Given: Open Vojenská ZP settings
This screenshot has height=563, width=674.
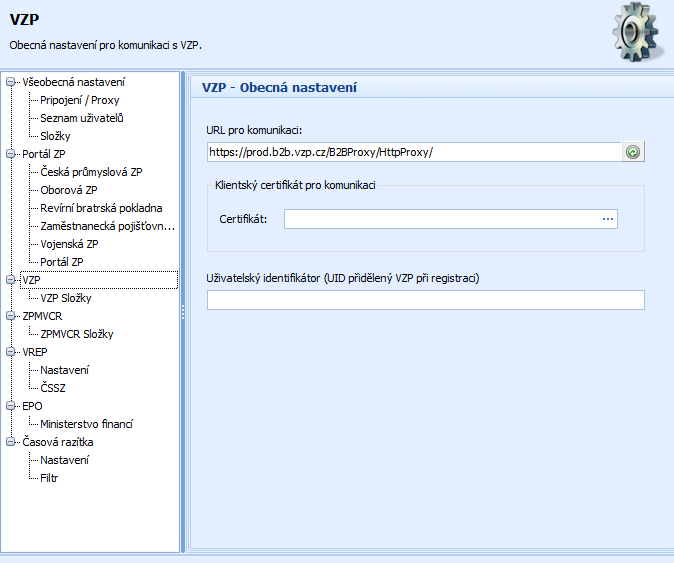Looking at the screenshot, I should pyautogui.click(x=69, y=244).
